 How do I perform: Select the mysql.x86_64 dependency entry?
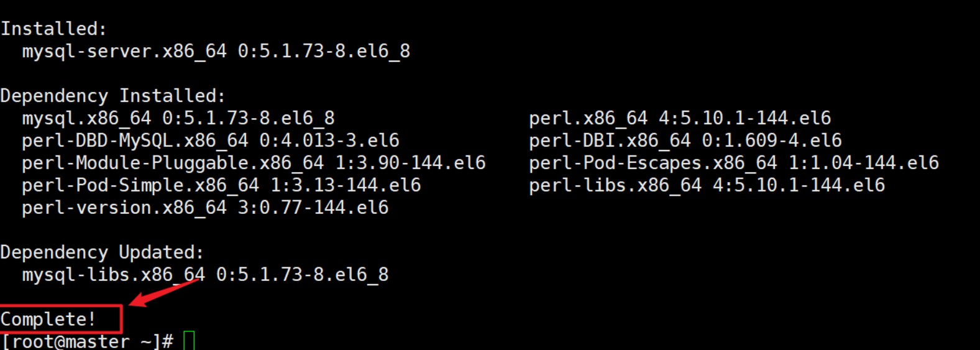click(x=86, y=118)
